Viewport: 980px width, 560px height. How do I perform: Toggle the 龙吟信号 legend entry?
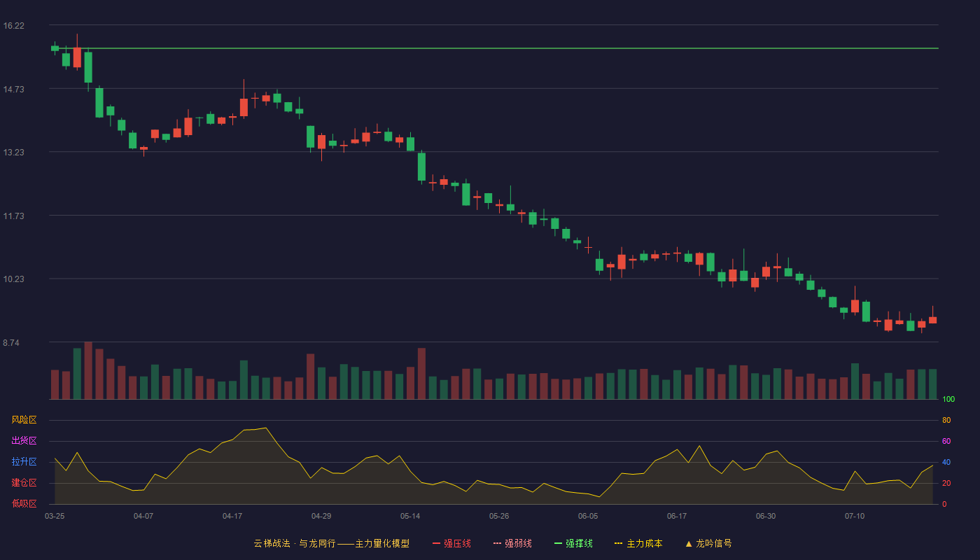pos(708,543)
